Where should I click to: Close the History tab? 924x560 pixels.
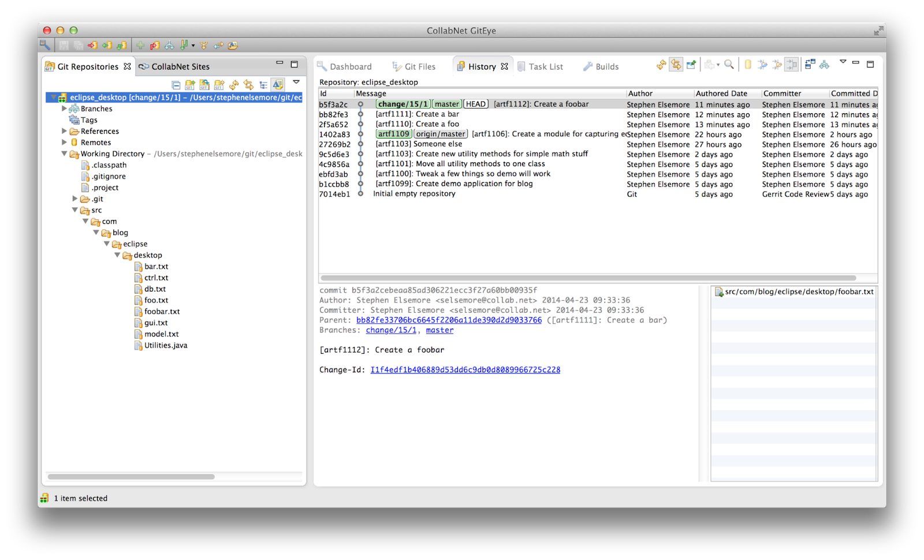coord(505,66)
